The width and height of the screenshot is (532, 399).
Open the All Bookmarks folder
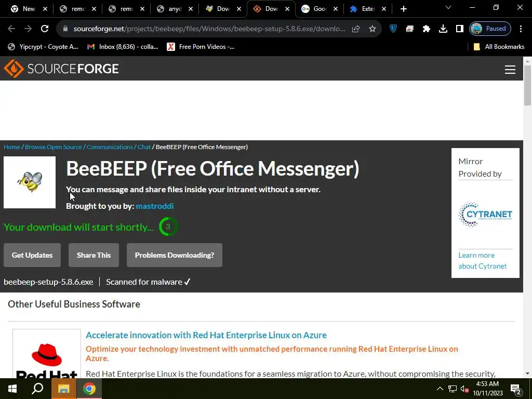click(499, 47)
